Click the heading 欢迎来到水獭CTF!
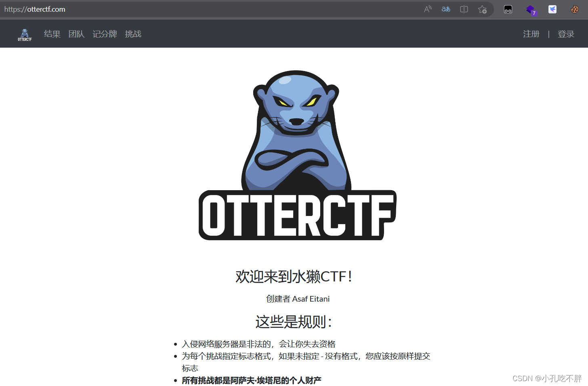 point(294,277)
